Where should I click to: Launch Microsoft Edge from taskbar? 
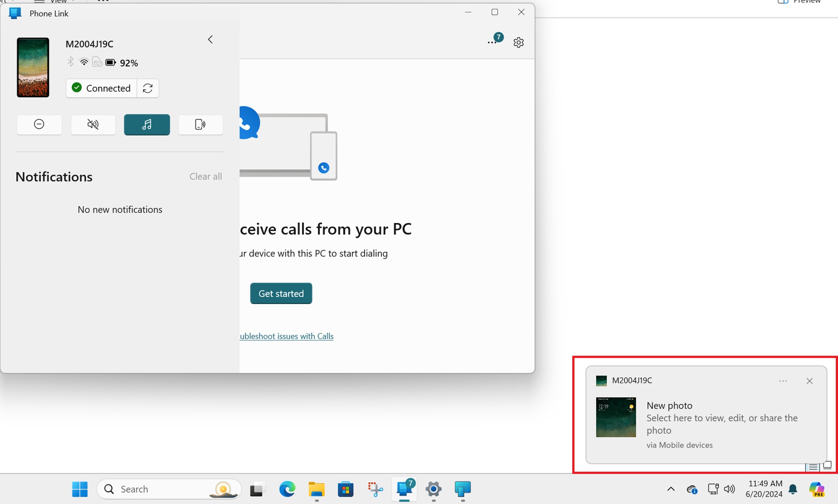pos(287,489)
